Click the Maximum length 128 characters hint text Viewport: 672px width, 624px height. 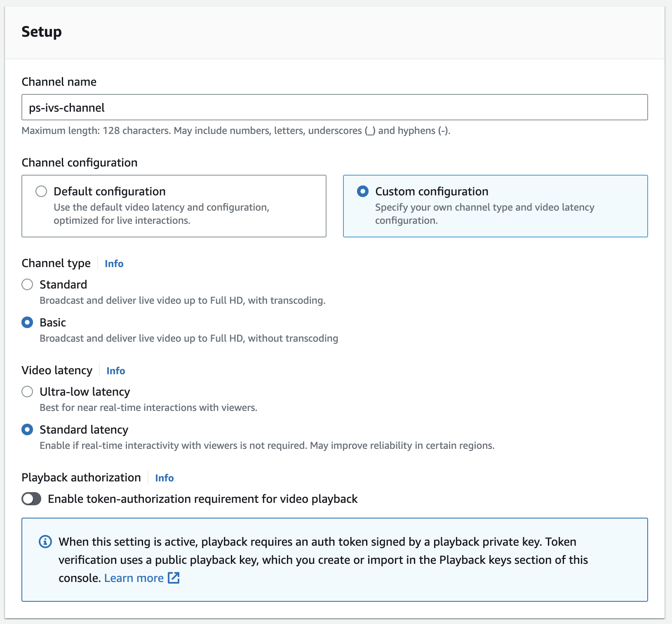pos(236,131)
